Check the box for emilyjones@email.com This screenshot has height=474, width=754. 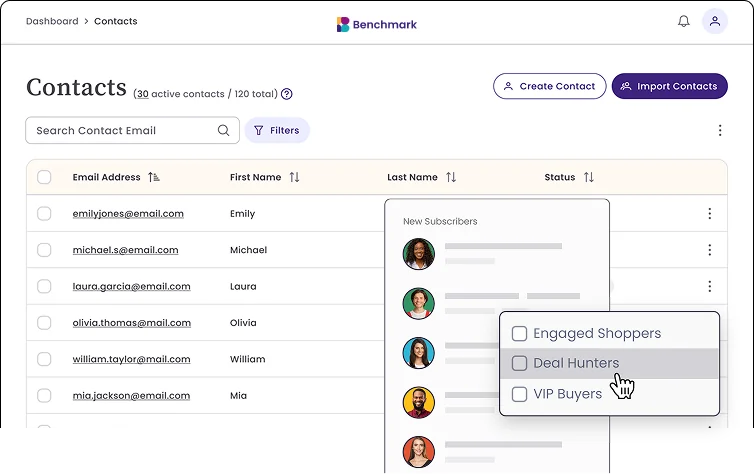pyautogui.click(x=44, y=213)
